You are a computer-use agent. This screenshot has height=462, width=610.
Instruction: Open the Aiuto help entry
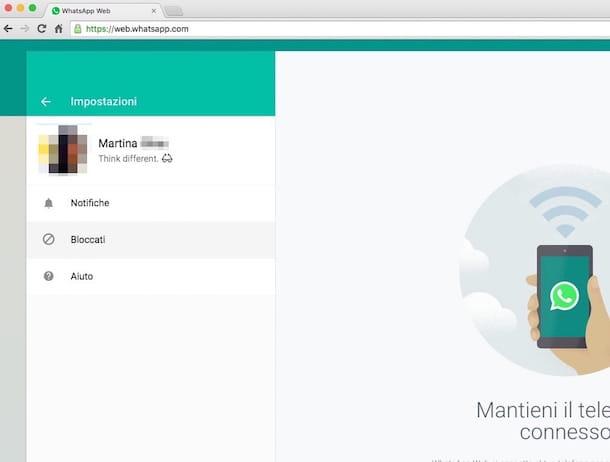pyautogui.click(x=151, y=276)
